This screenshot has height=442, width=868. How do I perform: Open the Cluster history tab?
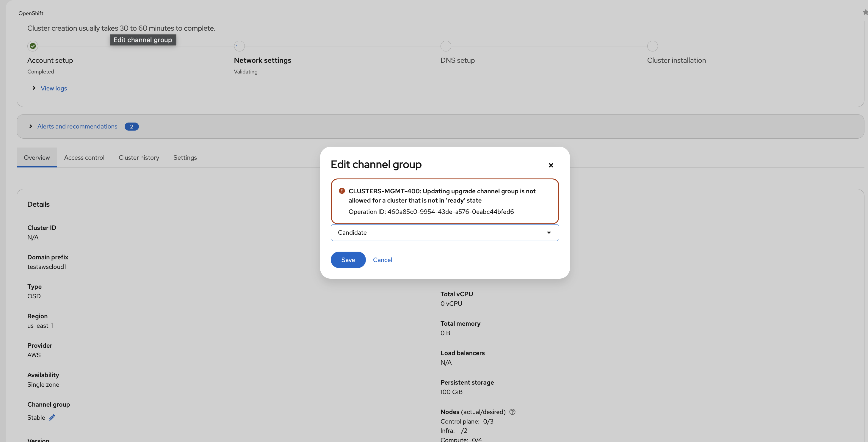(139, 158)
